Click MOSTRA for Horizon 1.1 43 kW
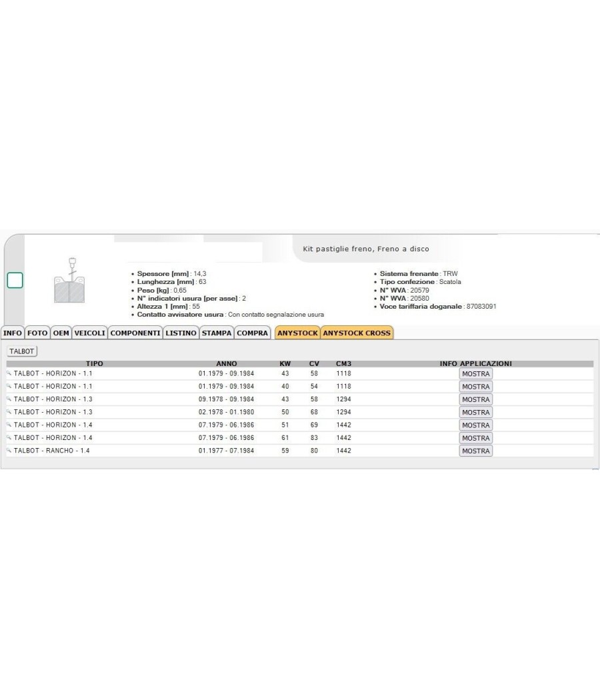 pos(476,373)
